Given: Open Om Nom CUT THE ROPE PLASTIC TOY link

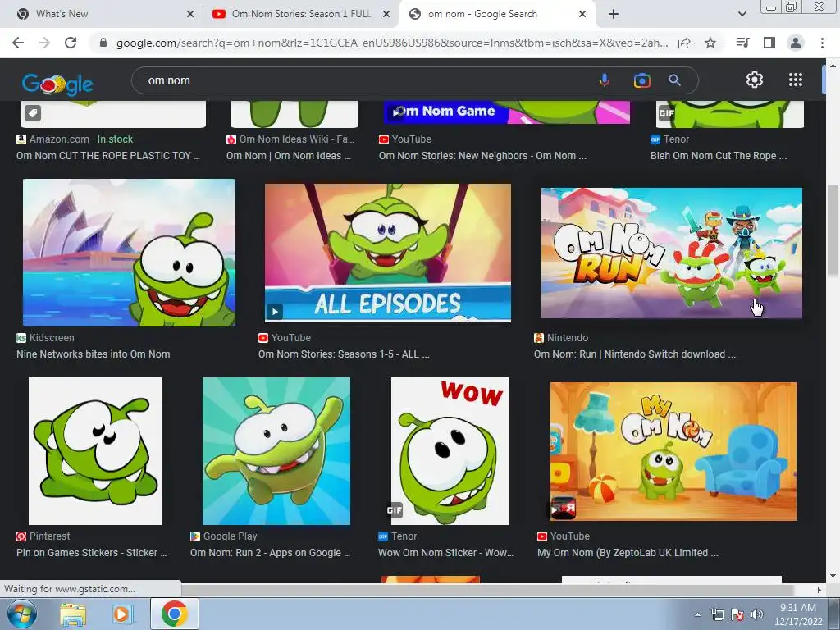Looking at the screenshot, I should pos(108,156).
